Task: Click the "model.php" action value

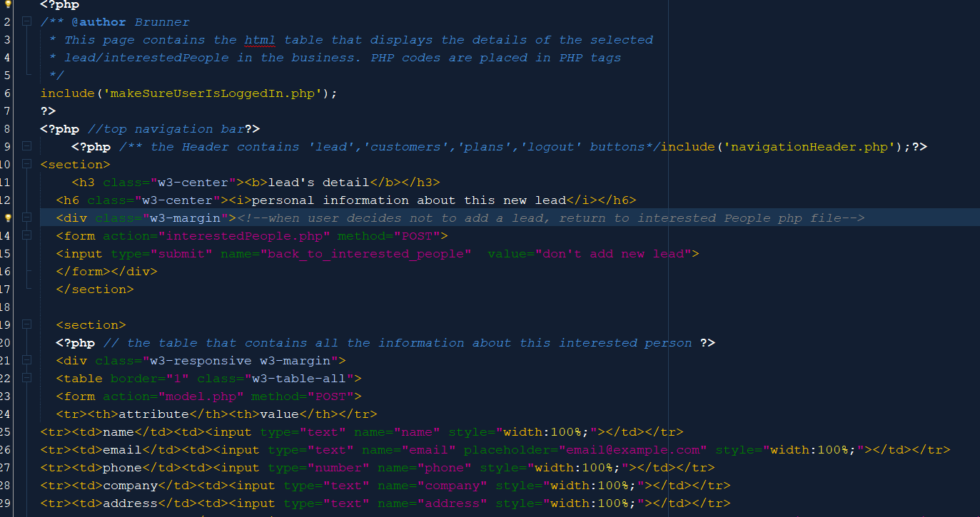Action: pyautogui.click(x=201, y=396)
